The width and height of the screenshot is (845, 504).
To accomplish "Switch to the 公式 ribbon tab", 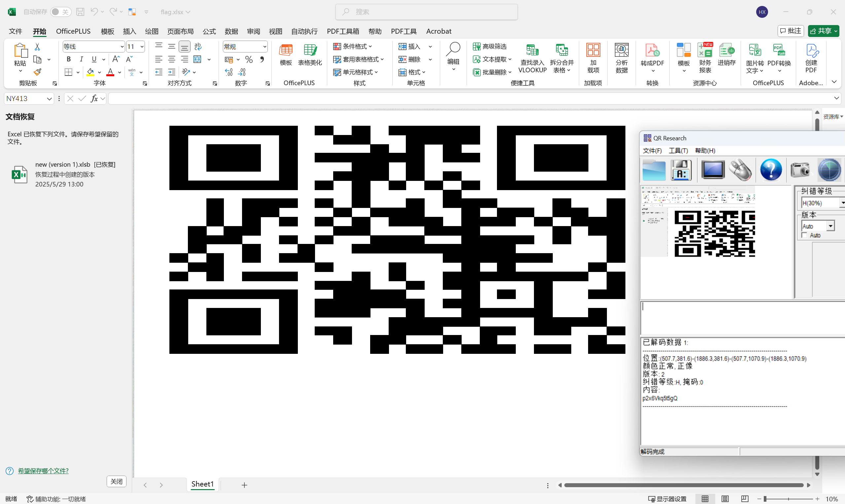I will 209,31.
